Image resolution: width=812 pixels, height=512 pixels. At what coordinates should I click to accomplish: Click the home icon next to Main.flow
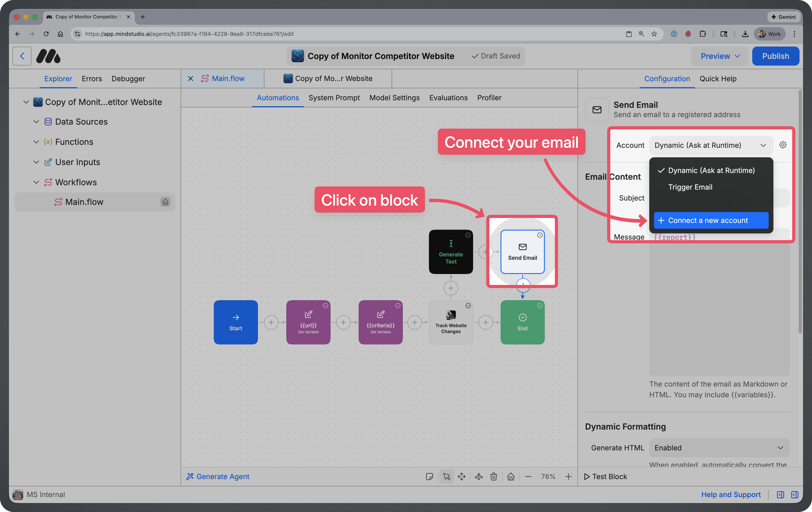[x=165, y=202]
